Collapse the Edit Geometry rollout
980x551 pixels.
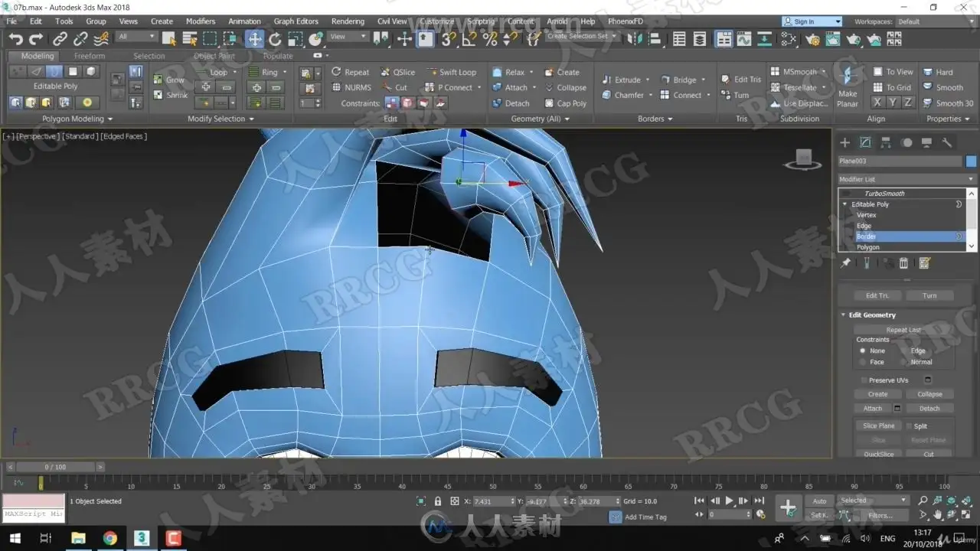coord(871,315)
